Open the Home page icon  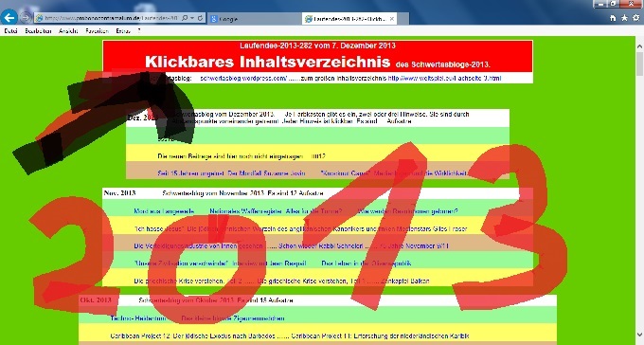point(613,18)
